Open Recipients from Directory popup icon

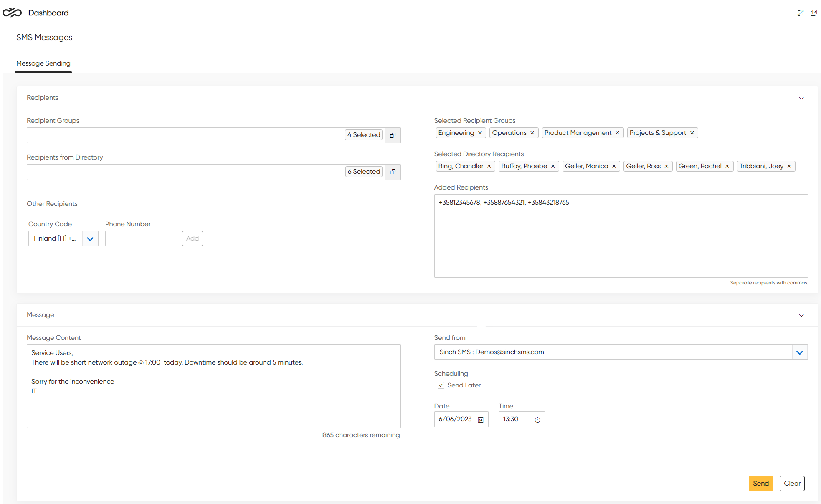[393, 172]
